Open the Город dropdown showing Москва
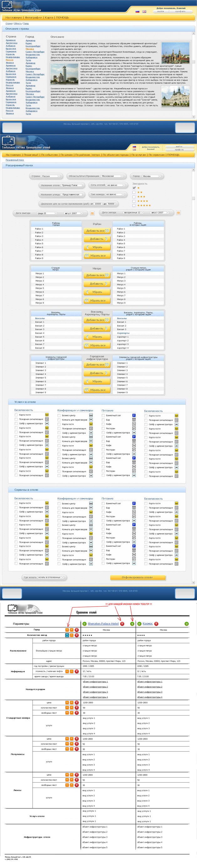The height and width of the screenshot is (868, 197). 152,176
